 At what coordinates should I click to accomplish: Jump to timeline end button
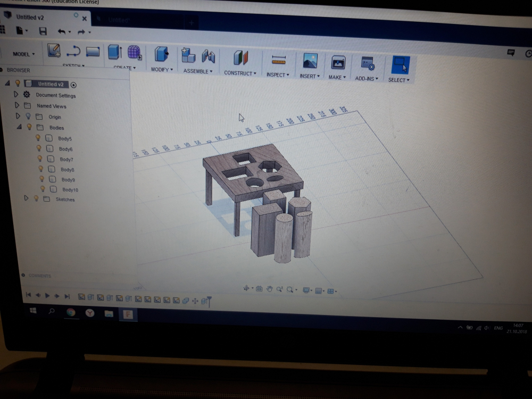click(67, 296)
